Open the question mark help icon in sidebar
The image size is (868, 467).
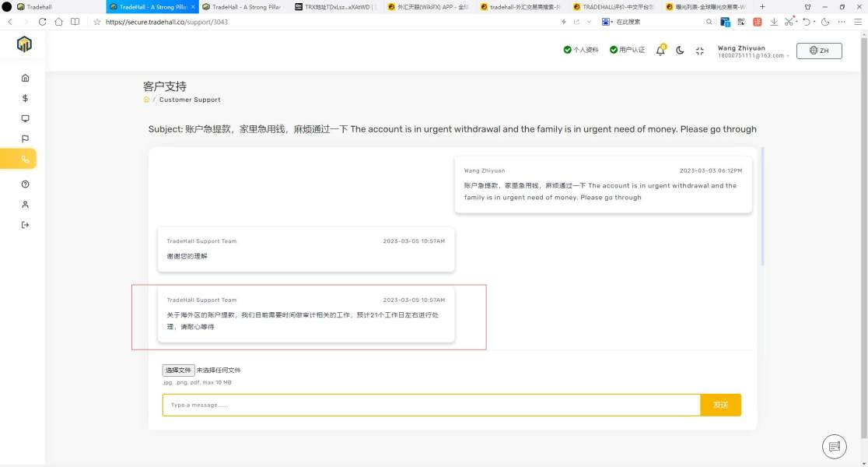coord(25,184)
